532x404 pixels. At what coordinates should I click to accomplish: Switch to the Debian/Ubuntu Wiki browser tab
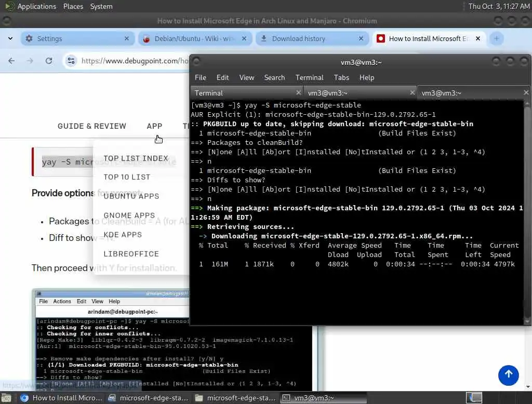tap(194, 38)
